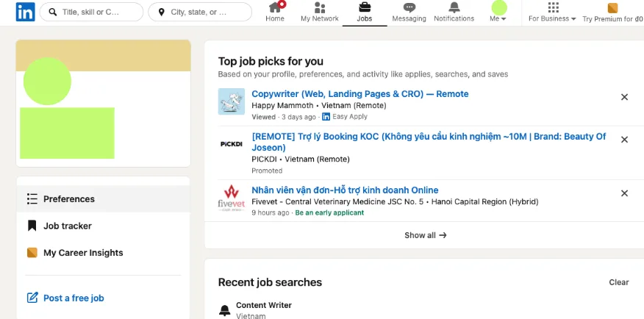Click the Post a free job pencil icon
The height and width of the screenshot is (319, 644).
[32, 298]
